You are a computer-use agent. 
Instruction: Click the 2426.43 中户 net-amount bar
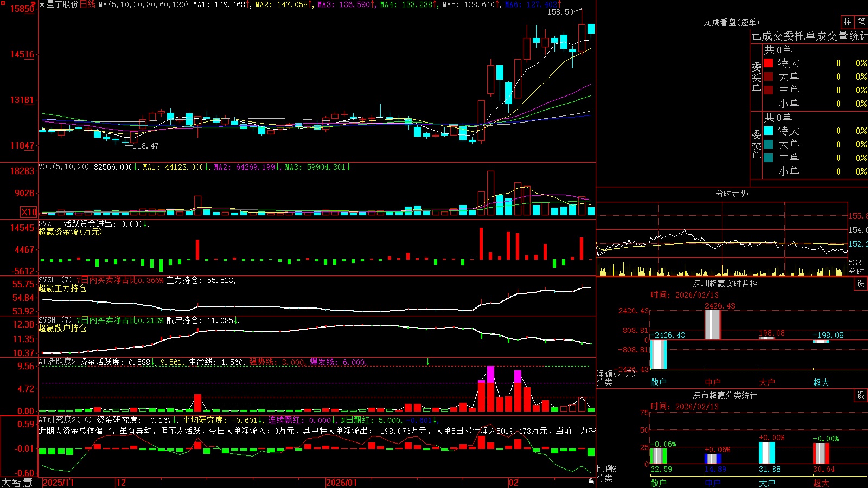pyautogui.click(x=713, y=325)
